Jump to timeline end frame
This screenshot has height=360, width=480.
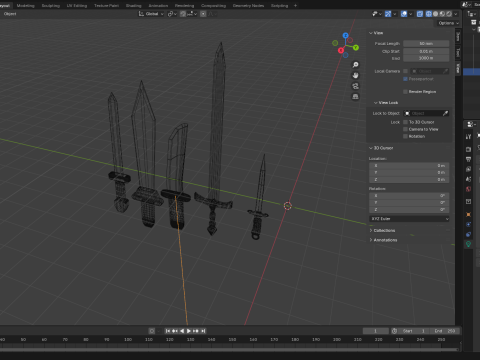[203, 331]
